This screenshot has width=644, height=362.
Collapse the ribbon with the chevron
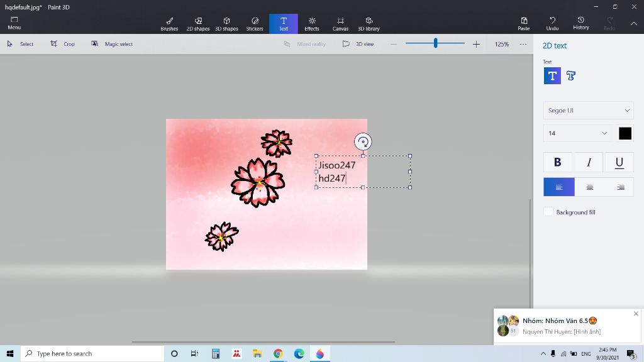click(634, 24)
